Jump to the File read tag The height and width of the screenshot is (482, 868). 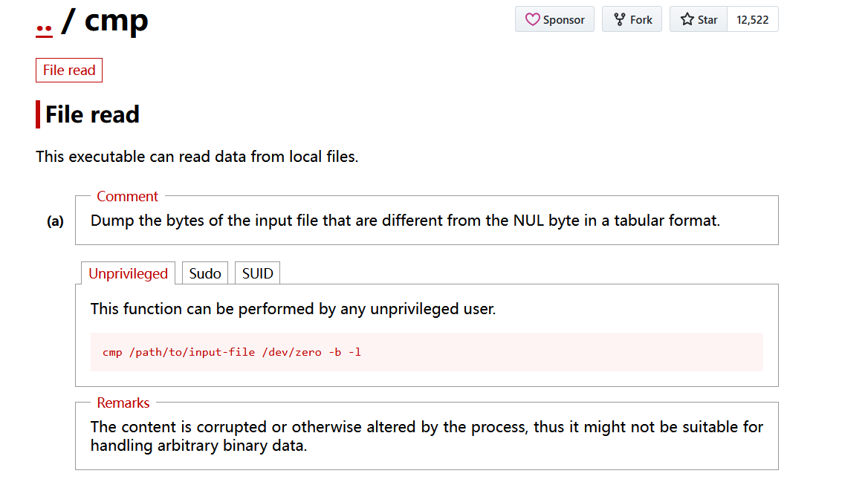click(x=69, y=71)
